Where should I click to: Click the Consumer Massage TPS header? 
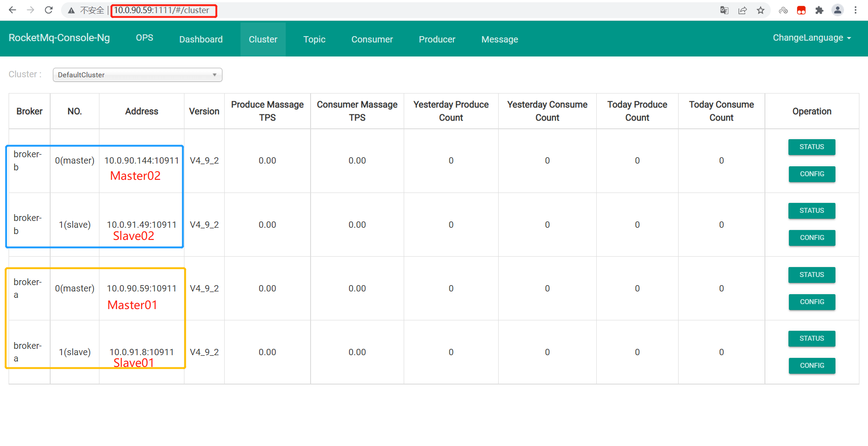point(357,111)
